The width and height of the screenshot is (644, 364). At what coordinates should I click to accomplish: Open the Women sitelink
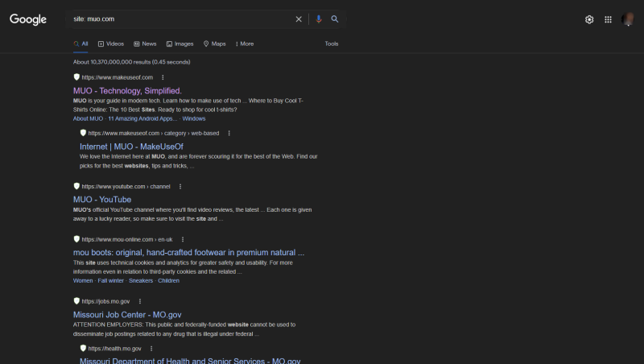click(x=83, y=280)
